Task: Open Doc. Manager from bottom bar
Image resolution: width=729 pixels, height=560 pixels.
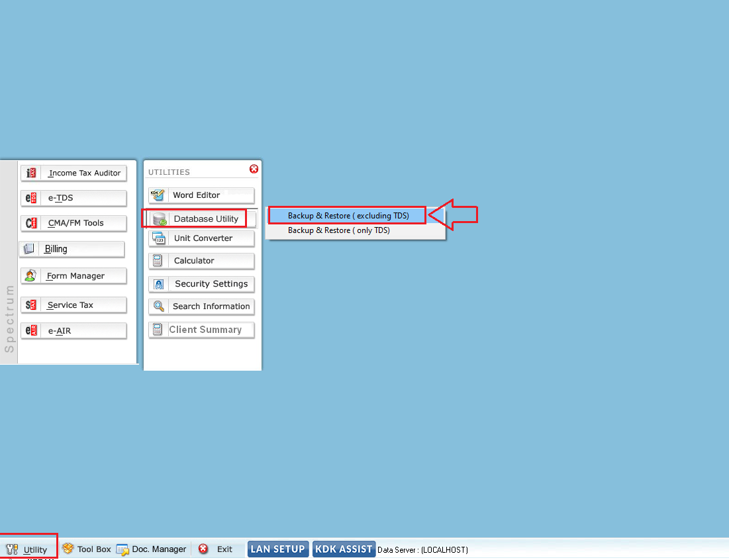Action: [x=159, y=549]
